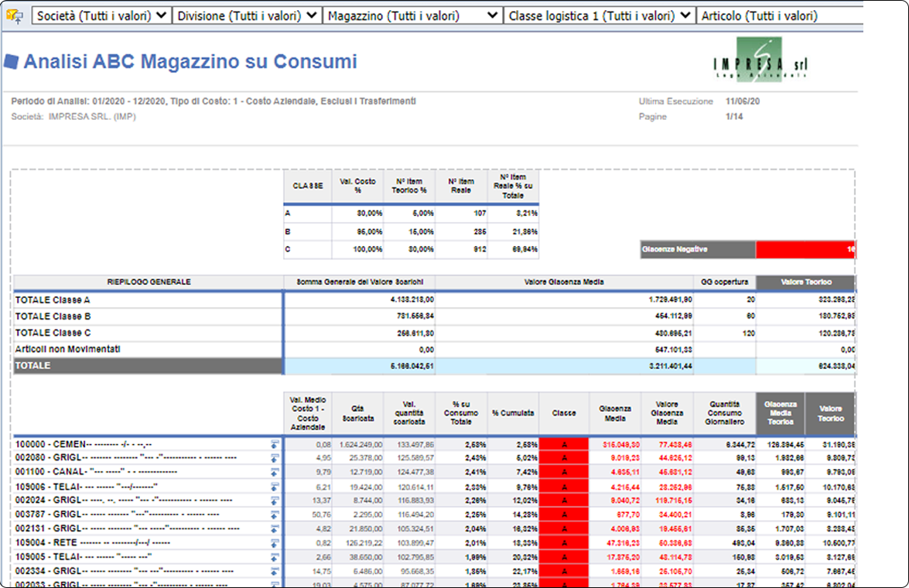Click the Val. Costo % header
Screen dimensions: 909x588
pyautogui.click(x=357, y=186)
